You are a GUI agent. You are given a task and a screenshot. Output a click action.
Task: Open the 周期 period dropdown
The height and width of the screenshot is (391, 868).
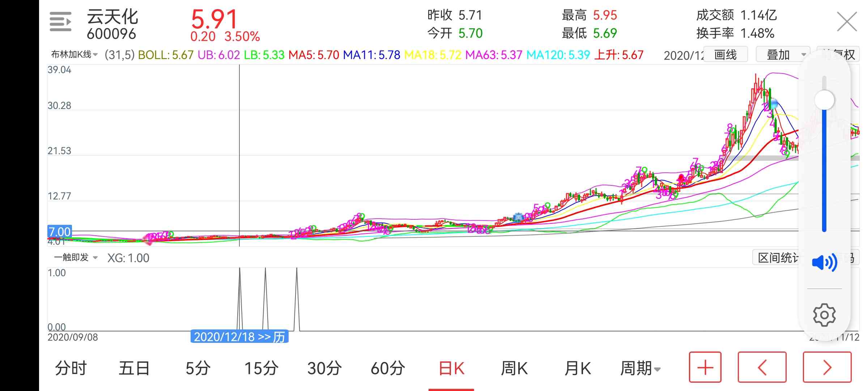640,369
